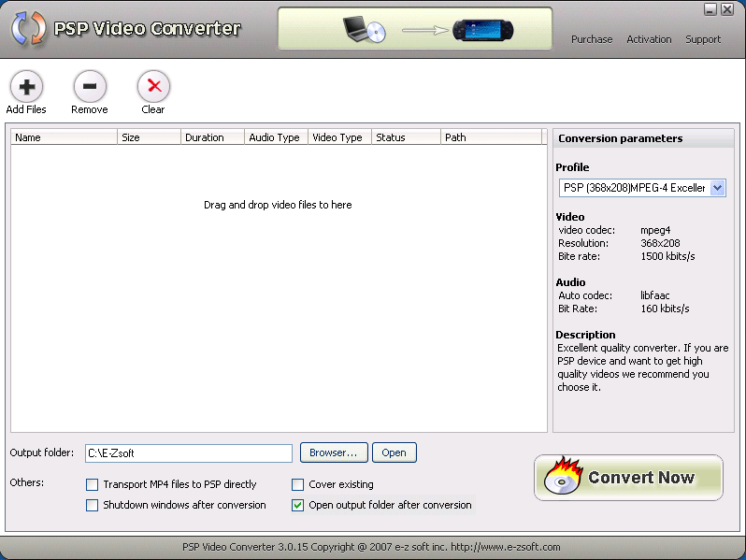Image resolution: width=746 pixels, height=560 pixels.
Task: Click the Audio Type column header
Action: (277, 137)
